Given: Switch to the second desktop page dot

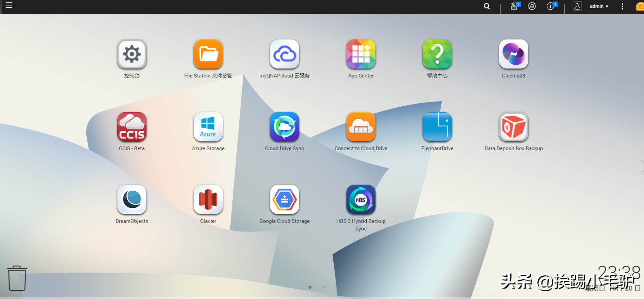Looking at the screenshot, I should (324, 287).
